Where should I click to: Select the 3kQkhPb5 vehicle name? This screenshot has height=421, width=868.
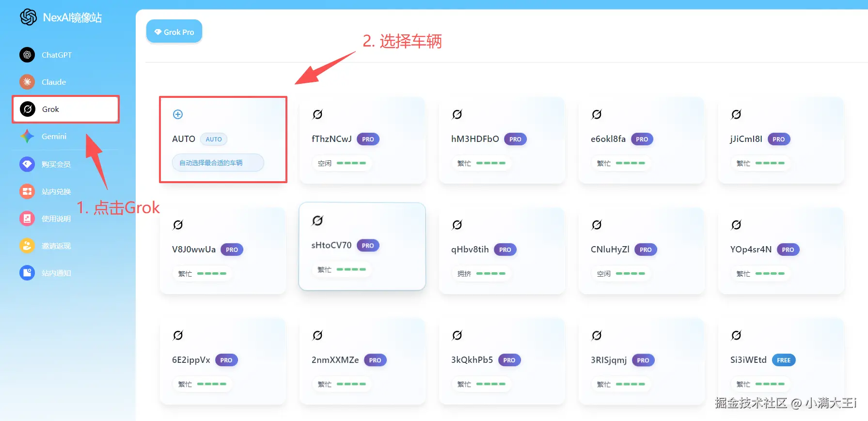point(472,360)
